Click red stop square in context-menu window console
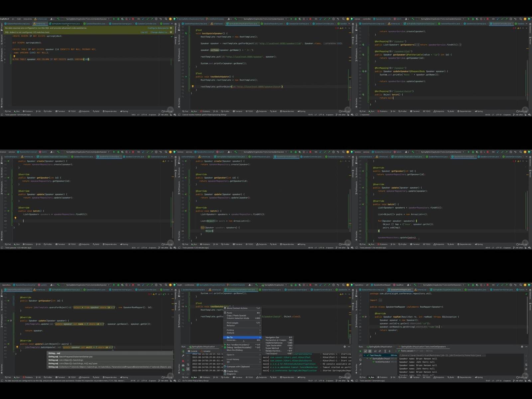 (183, 361)
